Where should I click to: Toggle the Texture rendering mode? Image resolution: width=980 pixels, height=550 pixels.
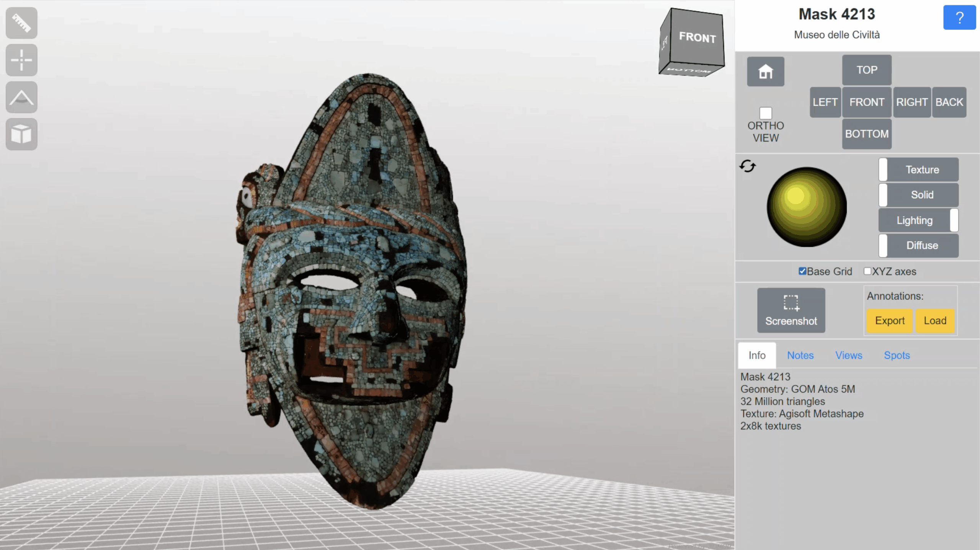tap(919, 170)
